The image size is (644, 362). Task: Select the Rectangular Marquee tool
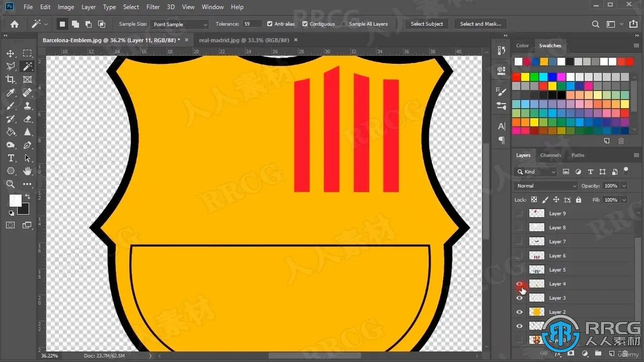28,53
